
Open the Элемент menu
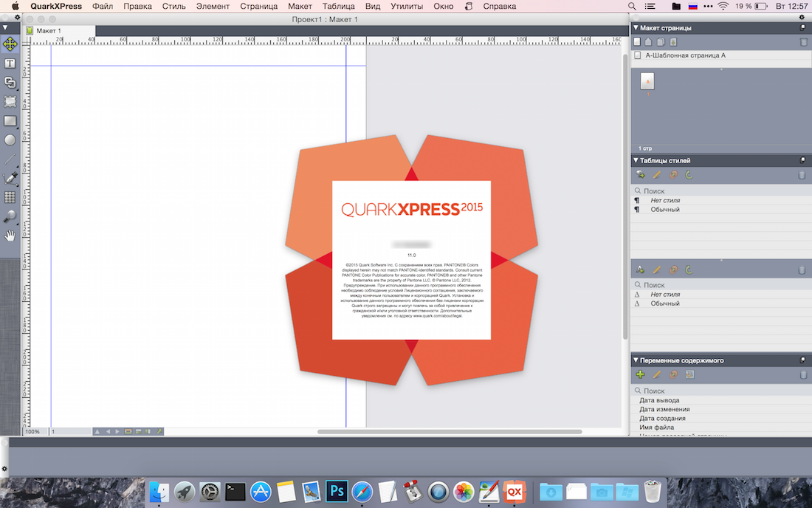point(213,6)
